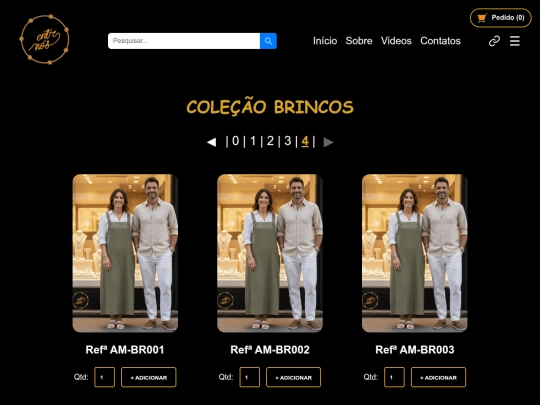Select current pagination page 4
Viewport: 540px width, 405px height.
click(305, 141)
